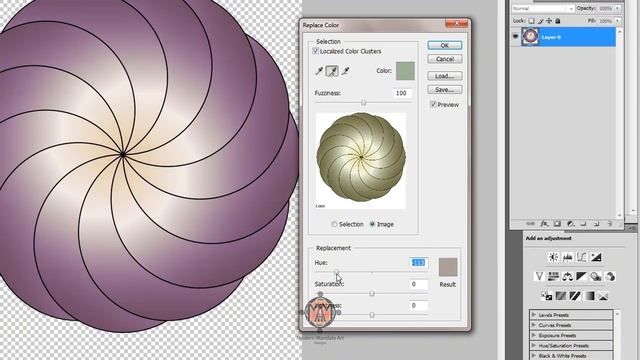Create a new layer
The height and width of the screenshot is (360, 640).
(x=597, y=224)
